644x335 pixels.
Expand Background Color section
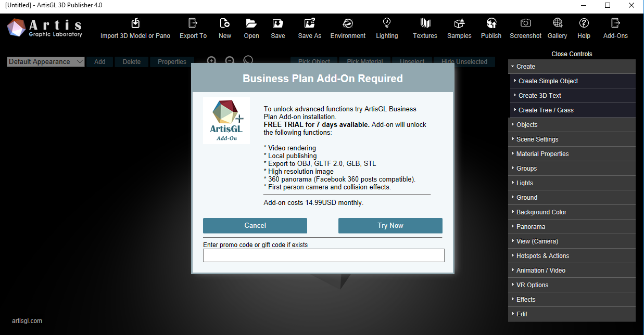tap(572, 212)
